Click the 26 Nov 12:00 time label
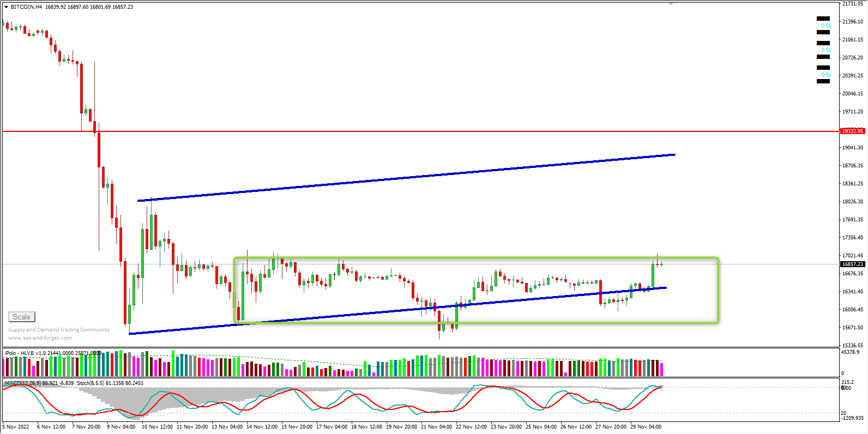 [576, 427]
